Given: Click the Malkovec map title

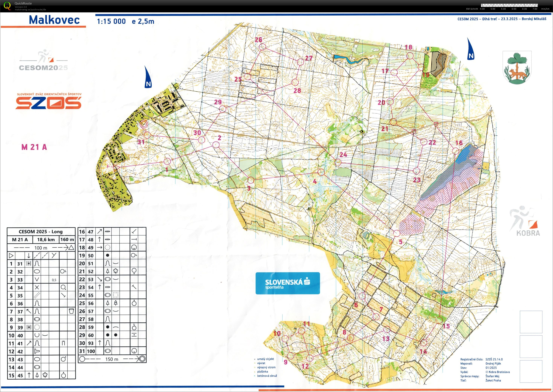Looking at the screenshot, I should click(x=54, y=20).
